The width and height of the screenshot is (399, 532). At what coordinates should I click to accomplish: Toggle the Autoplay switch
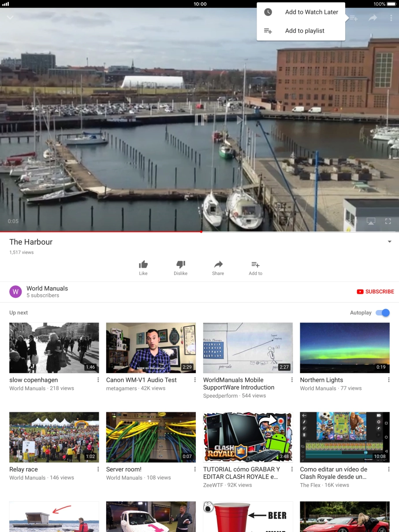click(x=382, y=313)
